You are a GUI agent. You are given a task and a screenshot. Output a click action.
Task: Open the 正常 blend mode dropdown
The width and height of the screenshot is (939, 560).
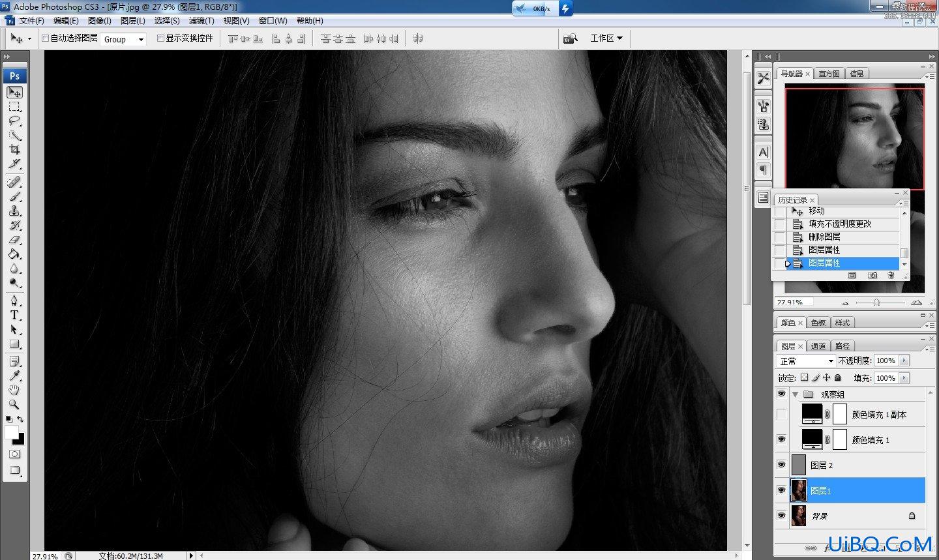806,361
